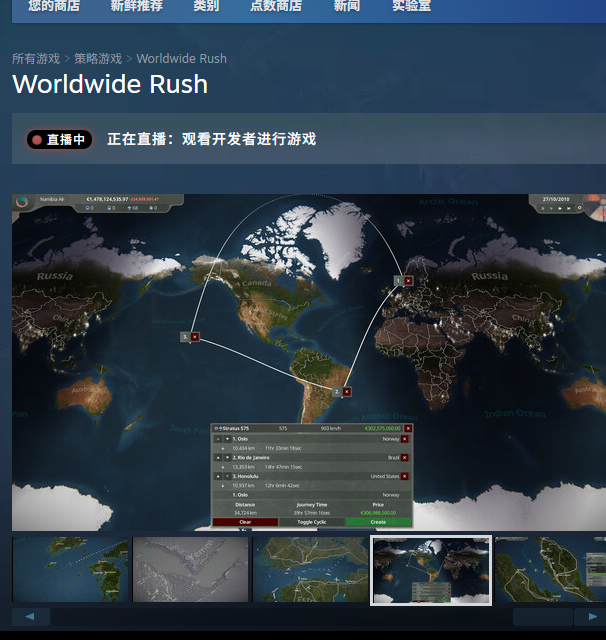Select the third road network thumbnail

tap(310, 569)
